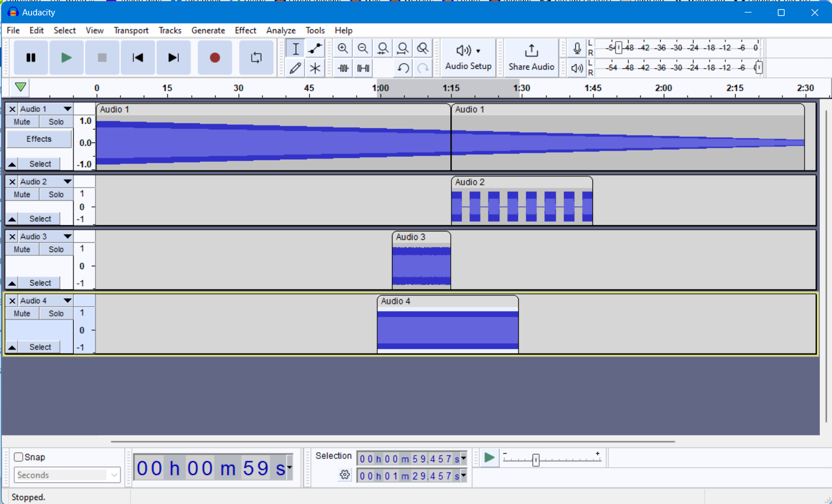Open the Audio 1 track dropdown menu

pos(67,109)
